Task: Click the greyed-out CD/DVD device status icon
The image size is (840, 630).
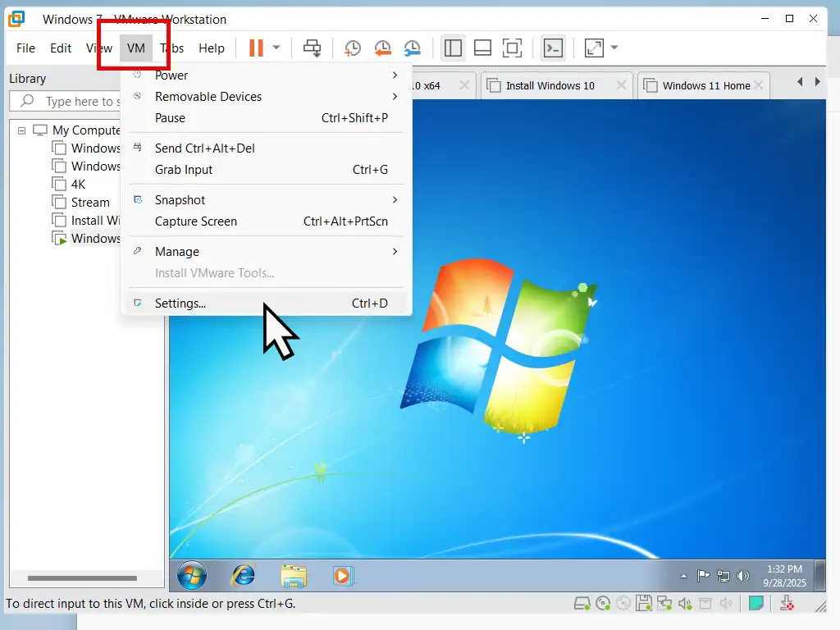Action: [x=623, y=604]
